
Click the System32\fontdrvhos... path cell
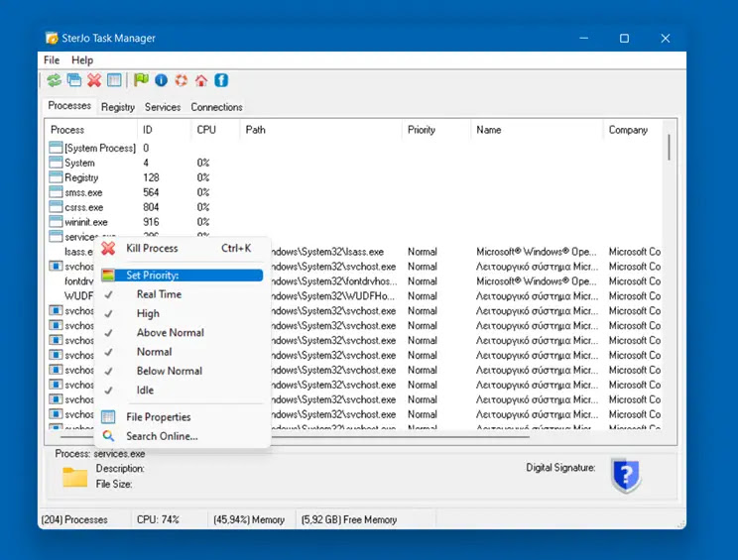pos(335,281)
